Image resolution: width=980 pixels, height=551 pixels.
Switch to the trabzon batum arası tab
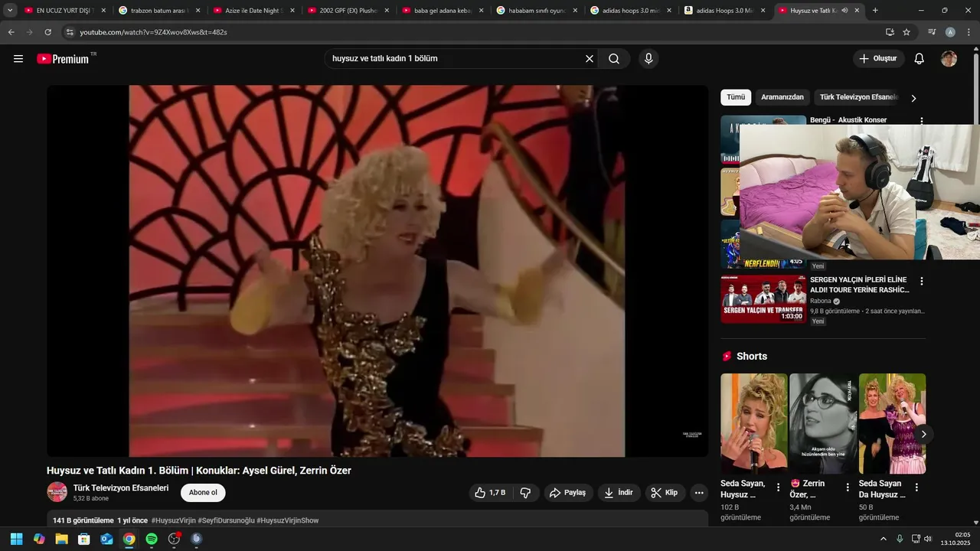(160, 11)
